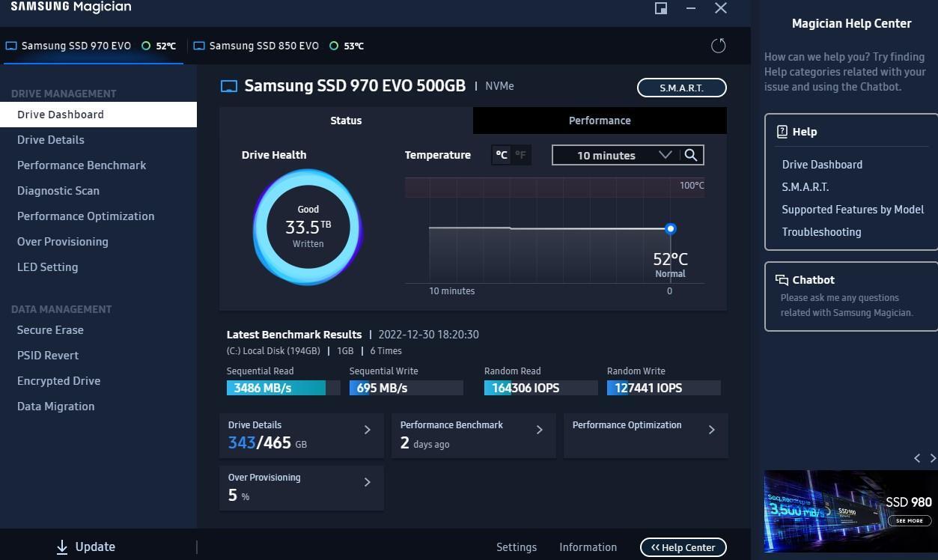This screenshot has width=938, height=560.
Task: Switch to the Status tab
Action: (346, 121)
